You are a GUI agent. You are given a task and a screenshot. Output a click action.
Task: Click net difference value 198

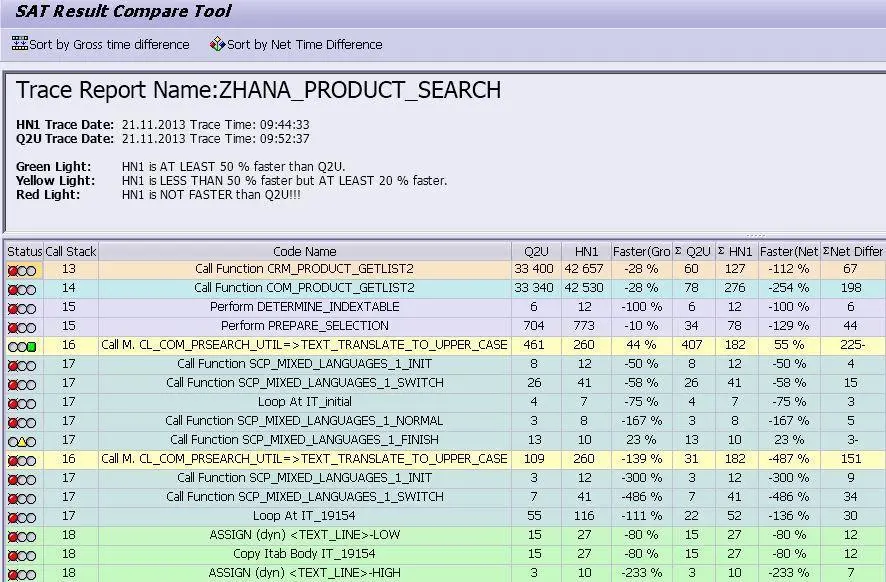(x=851, y=288)
